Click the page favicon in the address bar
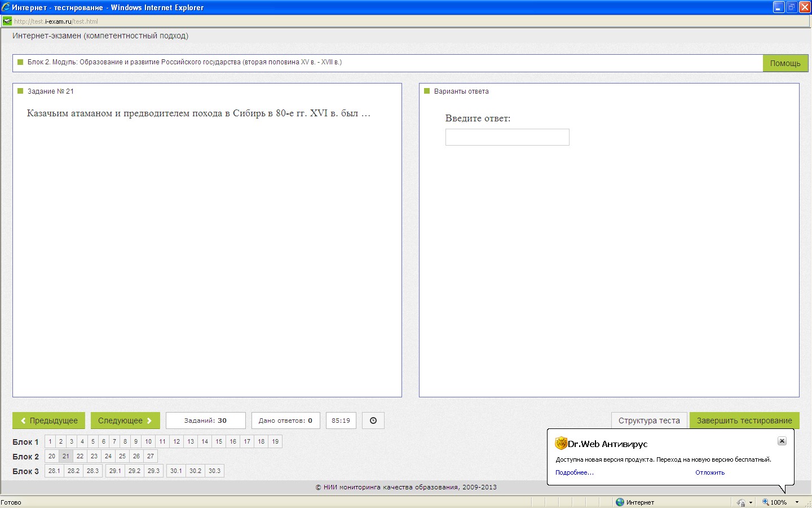The image size is (812, 508). (7, 21)
